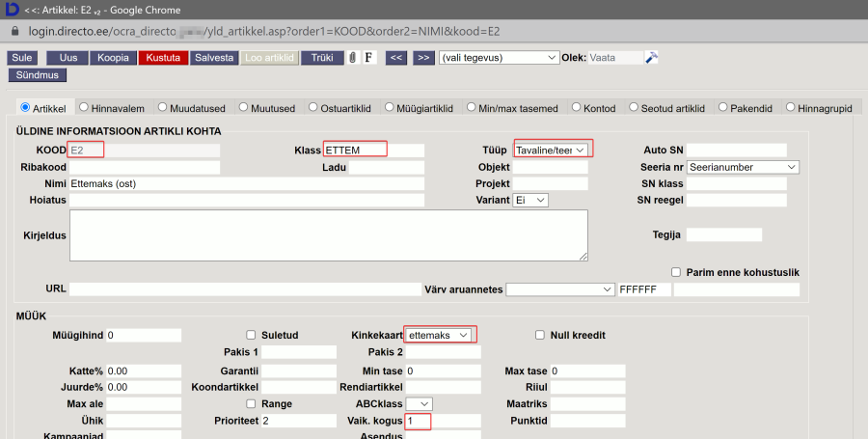This screenshot has height=439, width=868.
Task: Click the Ribakood input field
Action: [x=145, y=167]
